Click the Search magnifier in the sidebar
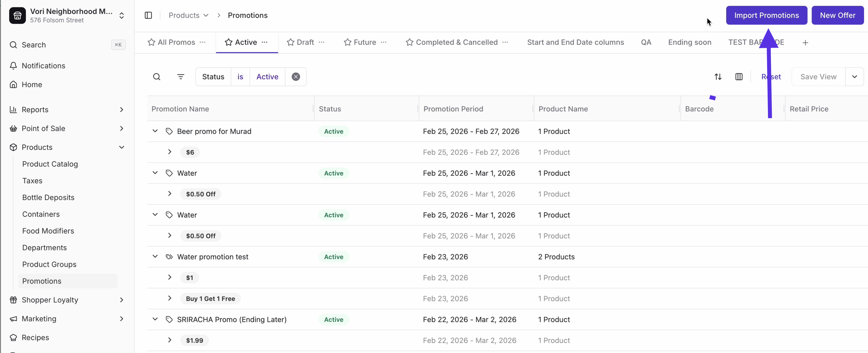Image resolution: width=868 pixels, height=353 pixels. [x=13, y=45]
